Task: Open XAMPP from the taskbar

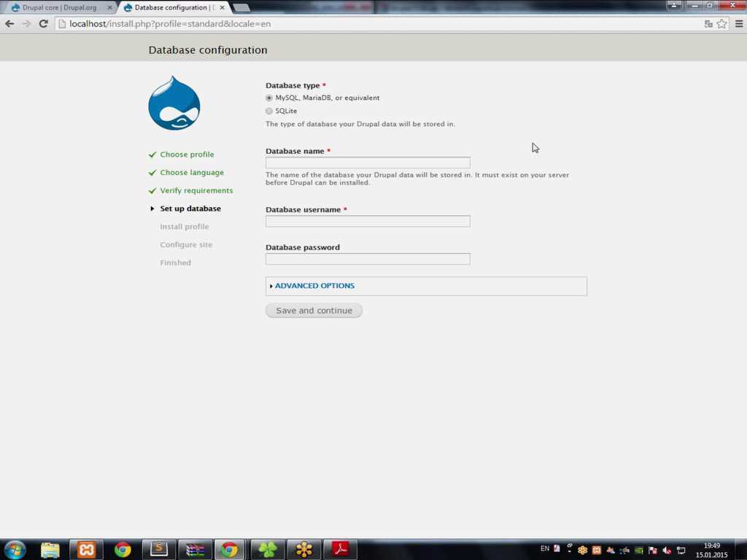Action: [x=86, y=550]
